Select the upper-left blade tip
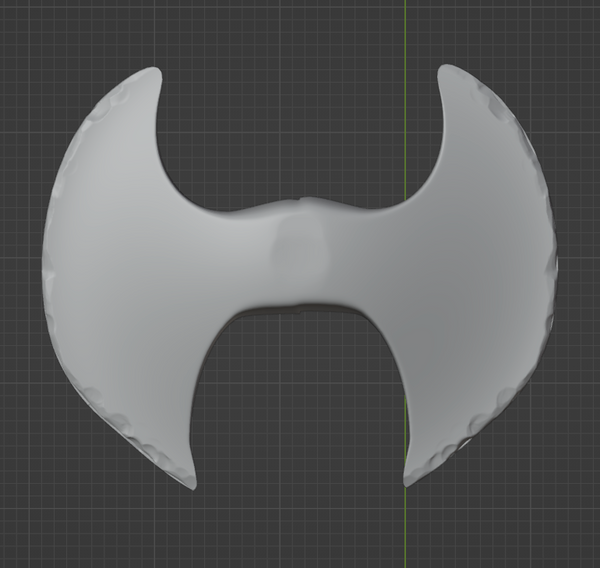 (x=151, y=73)
